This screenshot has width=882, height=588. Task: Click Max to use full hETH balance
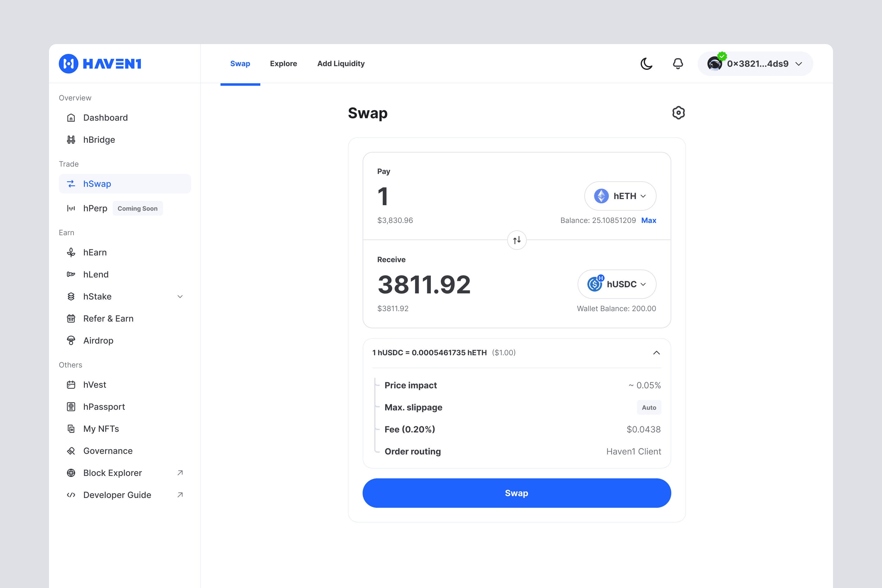click(x=648, y=220)
